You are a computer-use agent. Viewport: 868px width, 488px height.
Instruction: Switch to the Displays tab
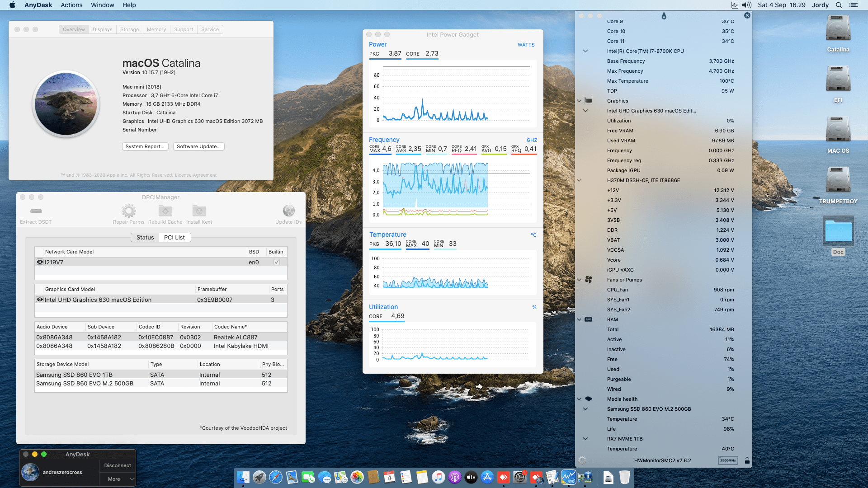(102, 29)
